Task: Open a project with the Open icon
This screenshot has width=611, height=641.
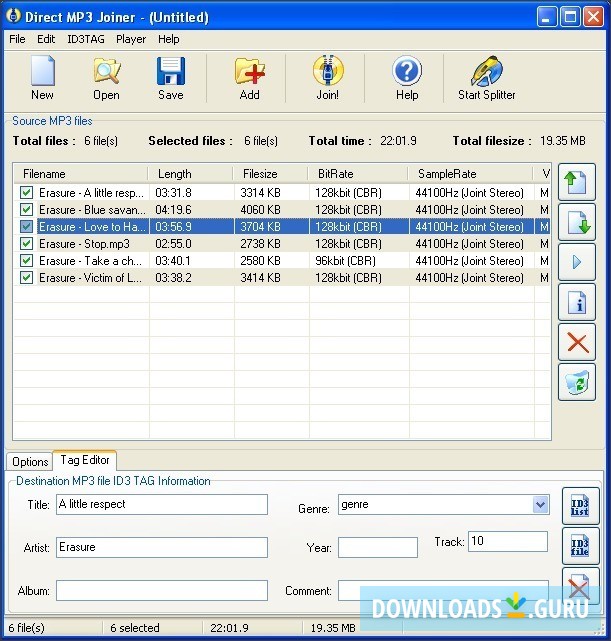Action: (106, 78)
